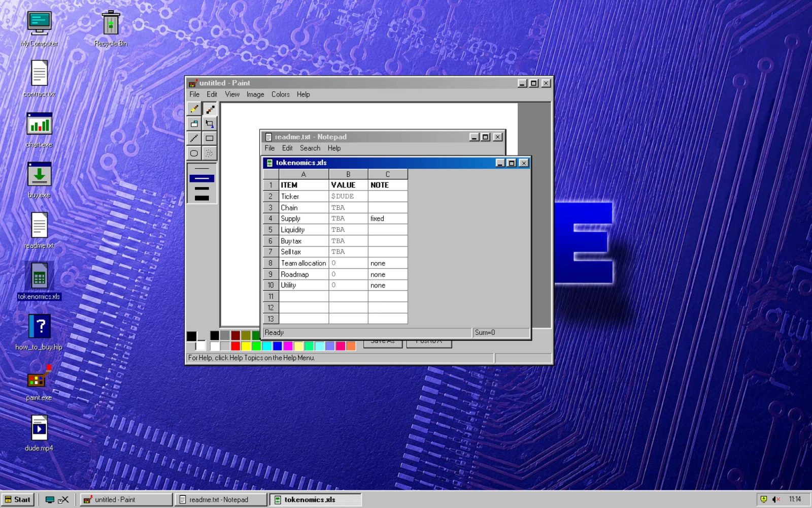Image resolution: width=812 pixels, height=508 pixels.
Task: Open Paint's Edit menu
Action: tap(212, 94)
